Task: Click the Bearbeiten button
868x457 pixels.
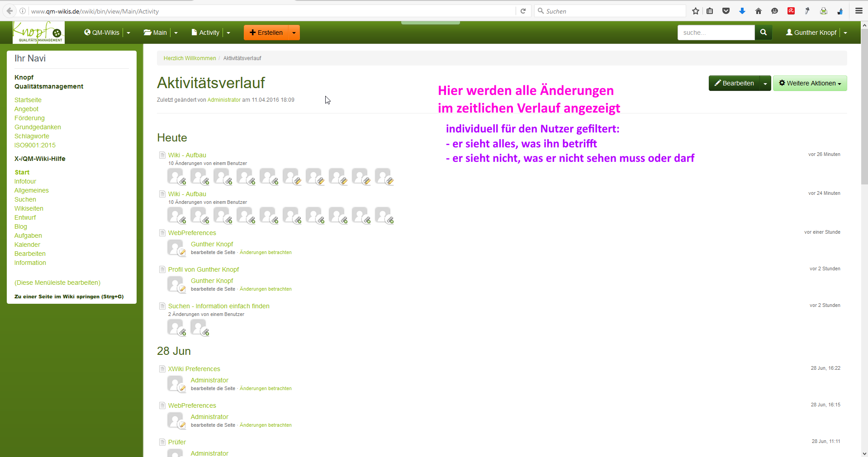Action: (x=734, y=83)
